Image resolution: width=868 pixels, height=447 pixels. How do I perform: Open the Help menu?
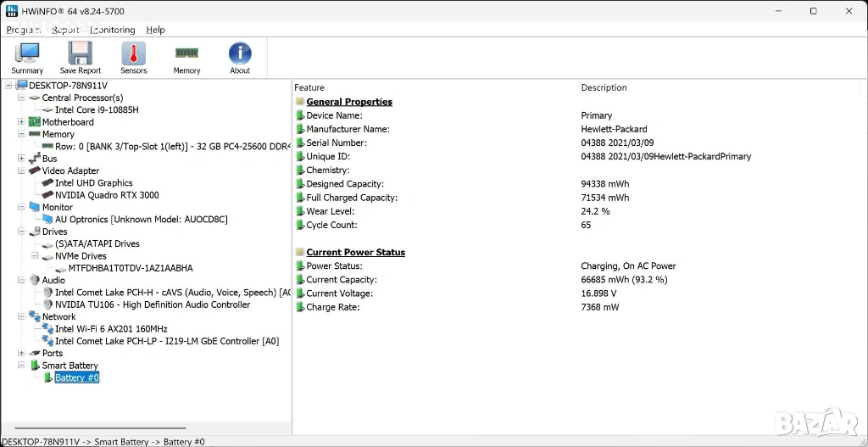155,30
